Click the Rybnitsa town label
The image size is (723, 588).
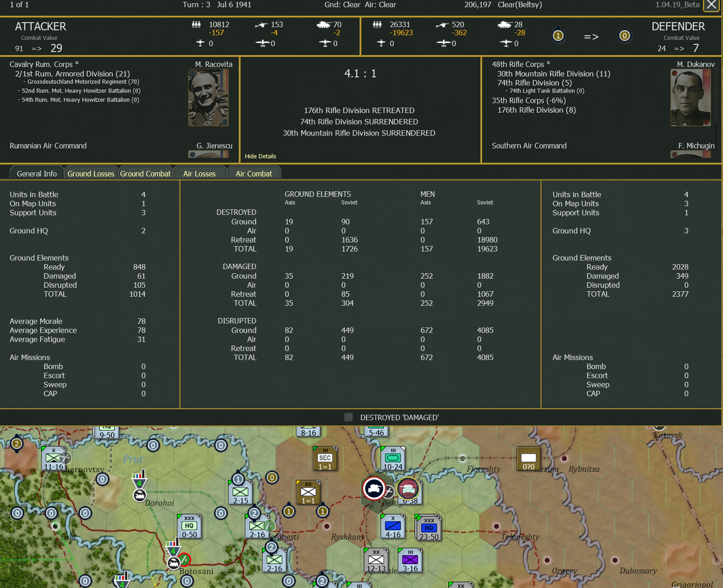[x=584, y=469]
